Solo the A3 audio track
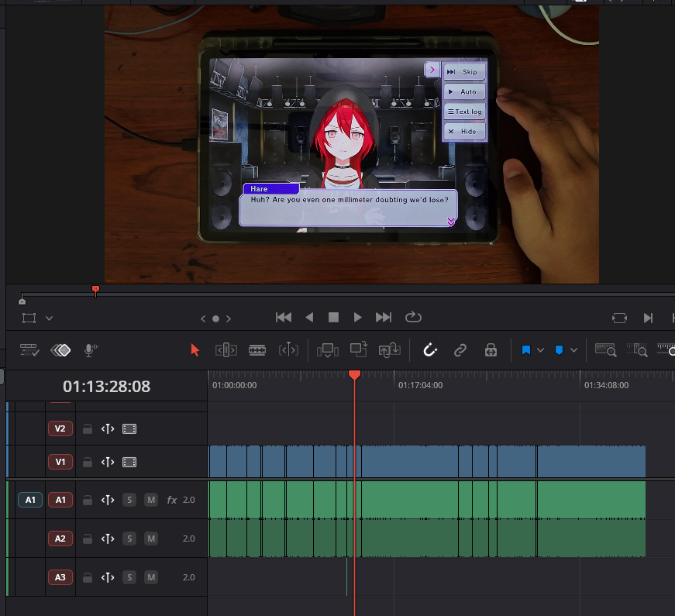 tap(129, 577)
